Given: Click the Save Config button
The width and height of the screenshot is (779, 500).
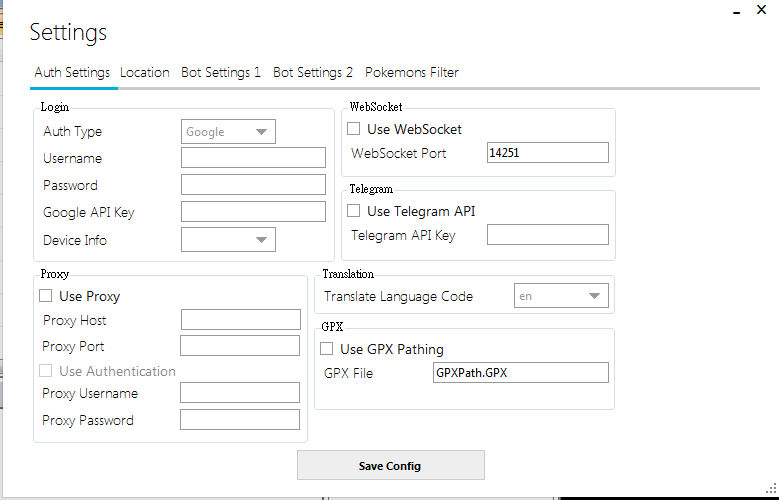Looking at the screenshot, I should click(x=390, y=466).
